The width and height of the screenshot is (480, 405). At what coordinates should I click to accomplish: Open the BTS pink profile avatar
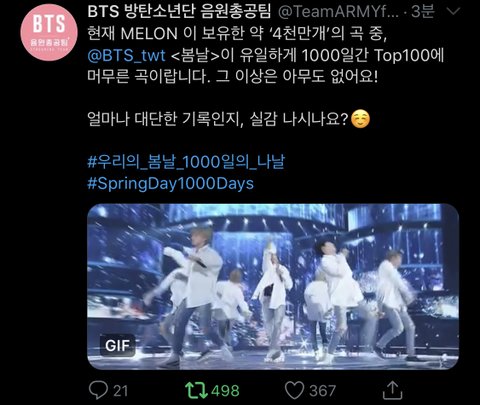click(49, 32)
